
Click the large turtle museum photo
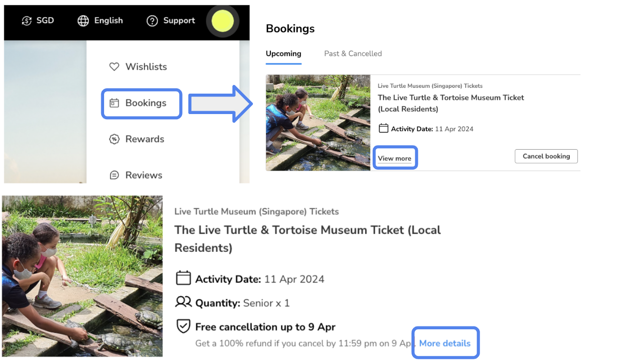click(82, 276)
